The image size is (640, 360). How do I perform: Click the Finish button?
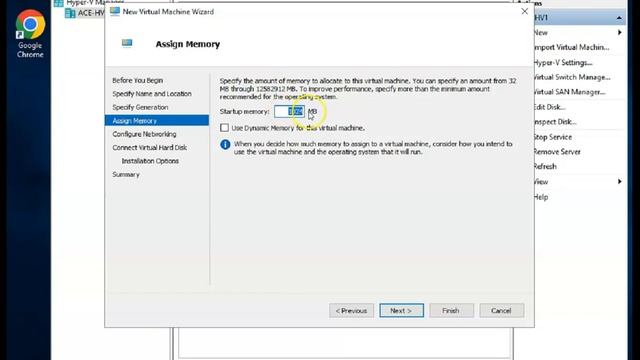pyautogui.click(x=451, y=311)
